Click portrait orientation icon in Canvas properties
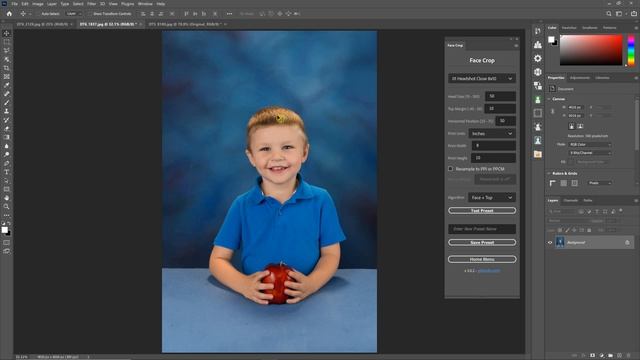This screenshot has width=640, height=360. (571, 126)
